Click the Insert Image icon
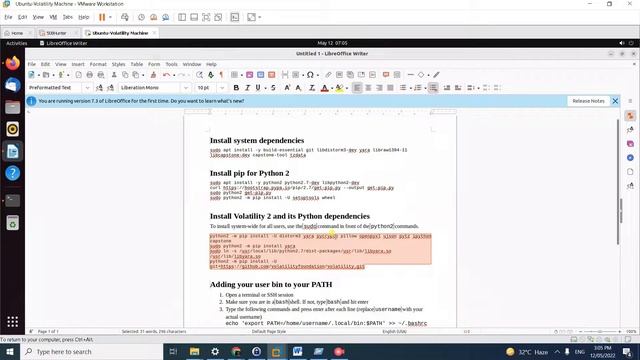640x360 pixels. coord(249,75)
